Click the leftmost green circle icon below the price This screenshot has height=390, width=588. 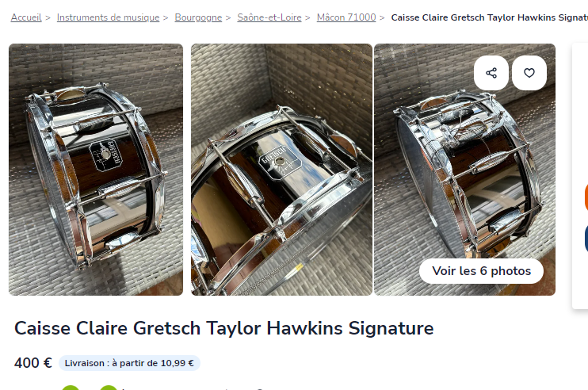pyautogui.click(x=71, y=388)
